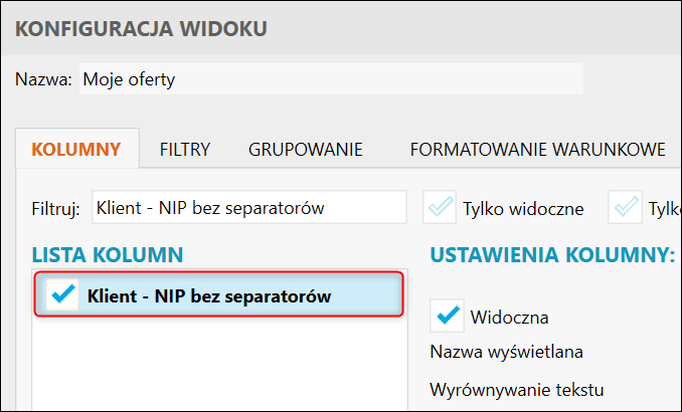Tick the partially visible checkbox after Tylko widoczne
Screen dimensions: 682x412
point(626,208)
